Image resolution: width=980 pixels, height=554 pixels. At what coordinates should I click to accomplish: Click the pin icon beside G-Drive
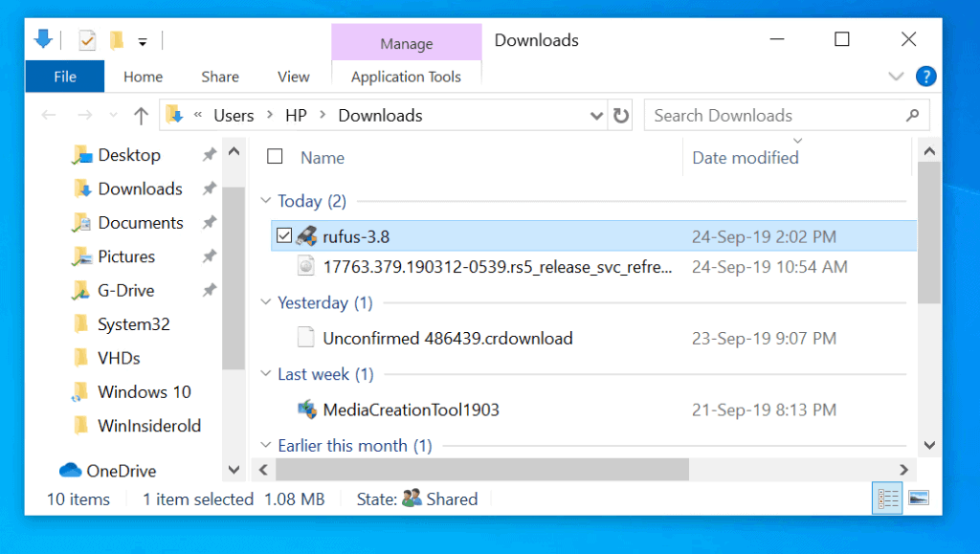(210, 289)
